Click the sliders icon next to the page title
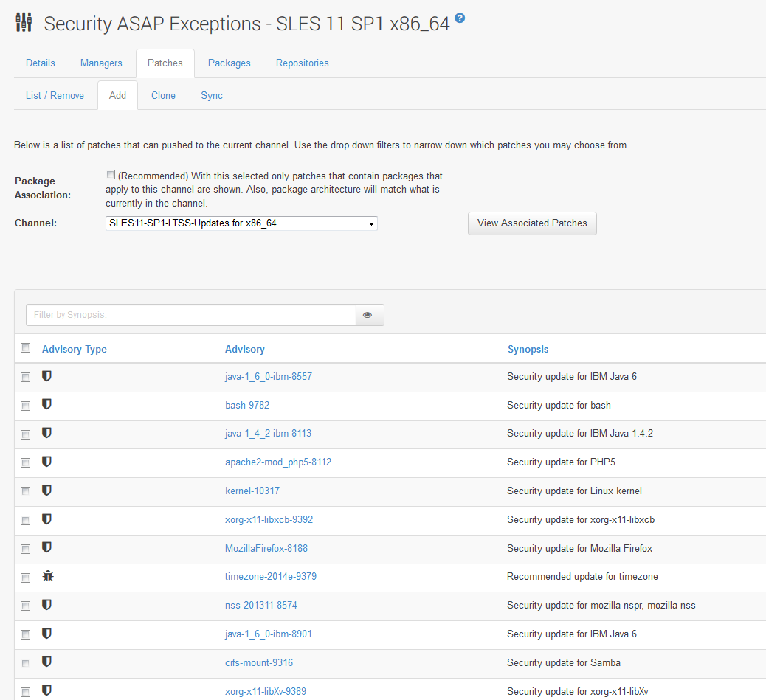766x700 pixels. pos(24,23)
